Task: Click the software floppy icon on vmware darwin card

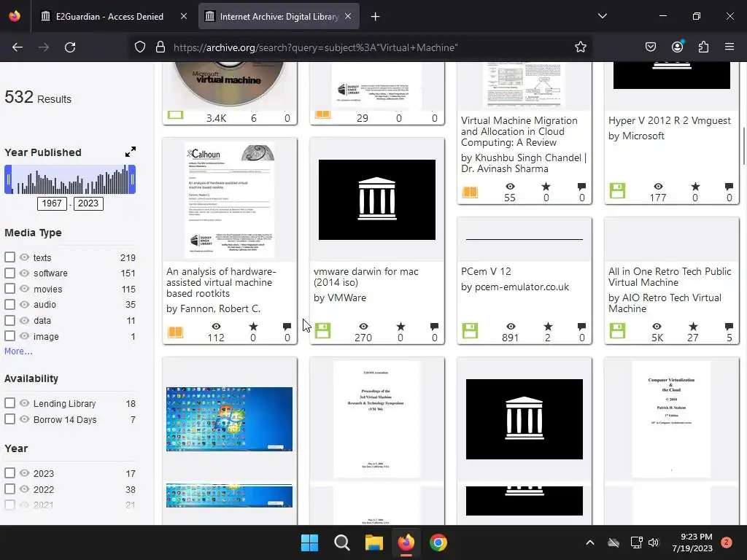Action: pyautogui.click(x=322, y=330)
